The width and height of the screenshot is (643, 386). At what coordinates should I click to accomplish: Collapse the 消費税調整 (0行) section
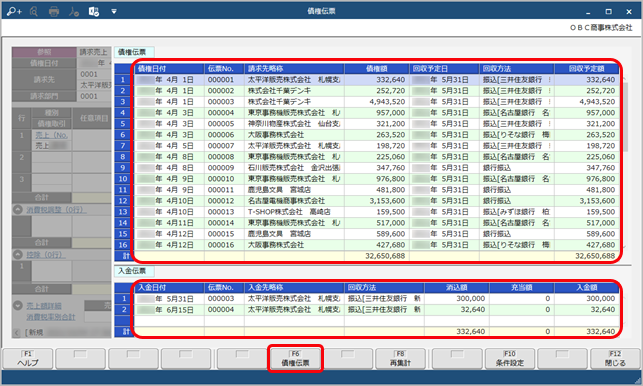pos(18,210)
